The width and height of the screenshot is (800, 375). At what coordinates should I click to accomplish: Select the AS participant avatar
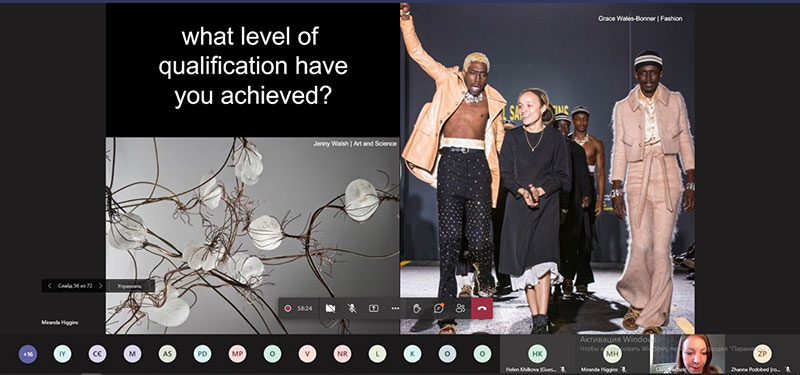(167, 354)
